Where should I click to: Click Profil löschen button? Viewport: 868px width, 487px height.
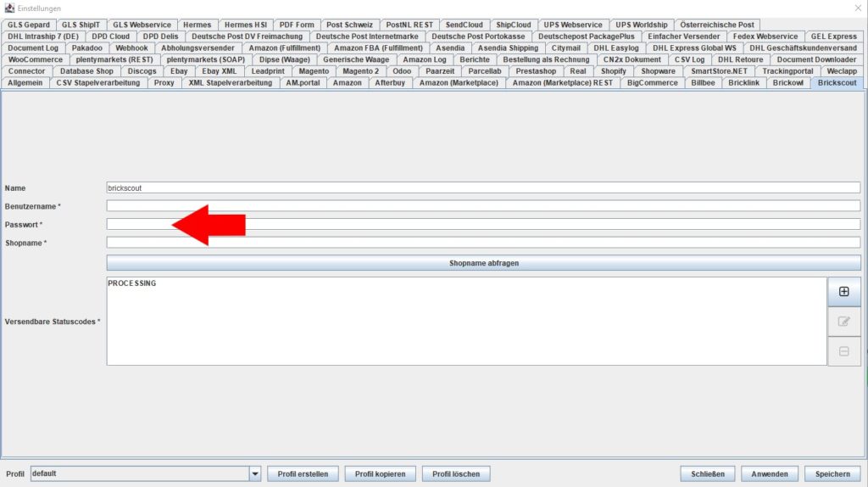456,473
